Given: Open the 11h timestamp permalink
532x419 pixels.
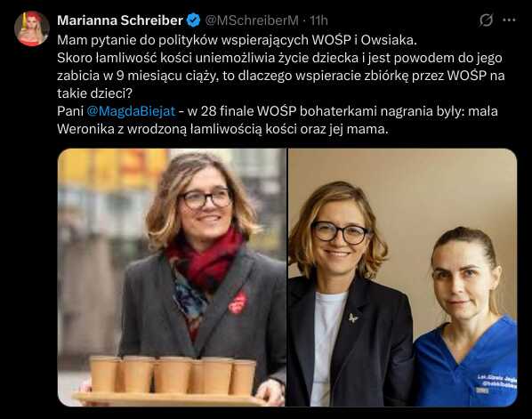Looking at the screenshot, I should 318,20.
